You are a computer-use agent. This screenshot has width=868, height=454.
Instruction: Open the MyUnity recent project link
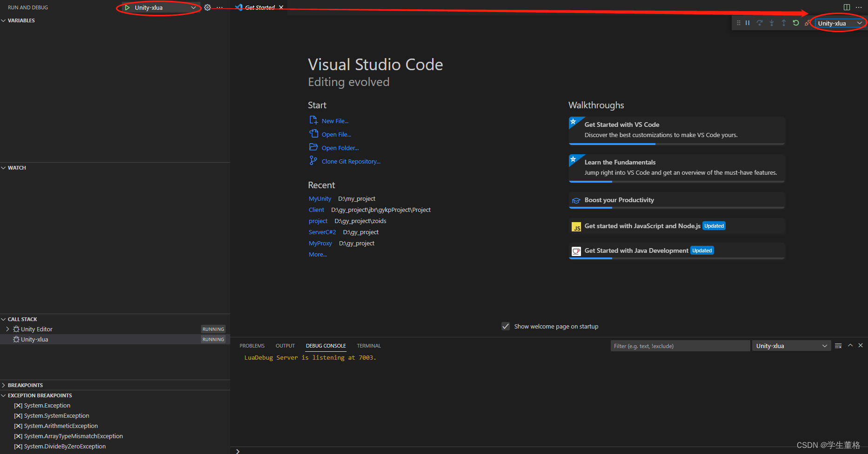(320, 198)
